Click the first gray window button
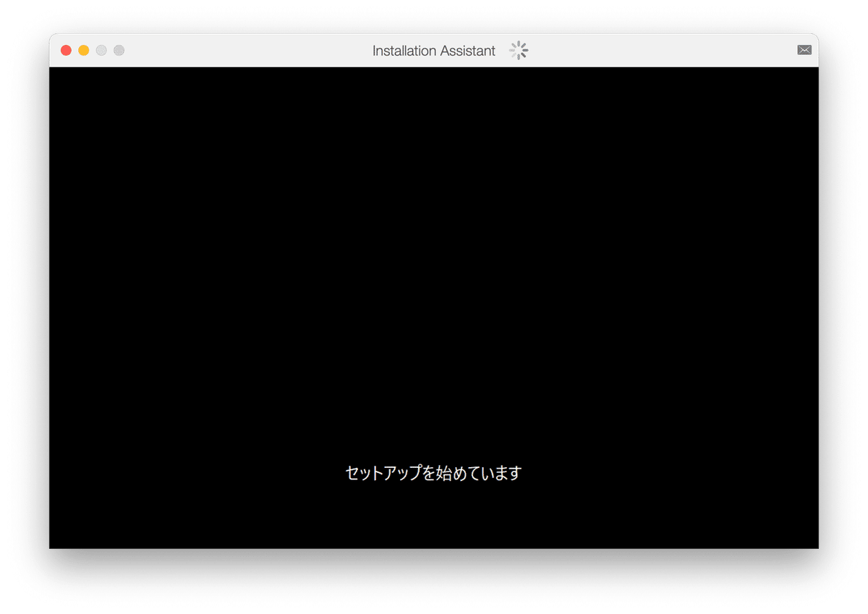Image resolution: width=868 pixels, height=614 pixels. (x=101, y=50)
